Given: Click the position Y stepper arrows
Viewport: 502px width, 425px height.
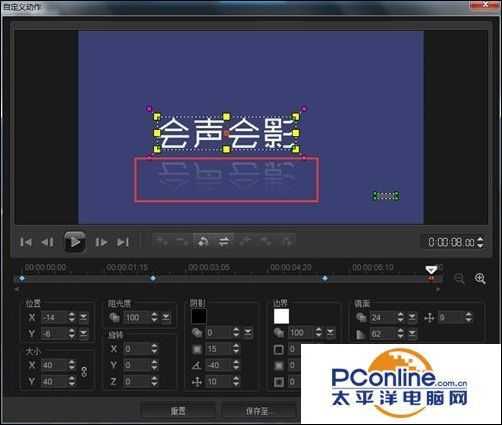Looking at the screenshot, I should (72, 333).
